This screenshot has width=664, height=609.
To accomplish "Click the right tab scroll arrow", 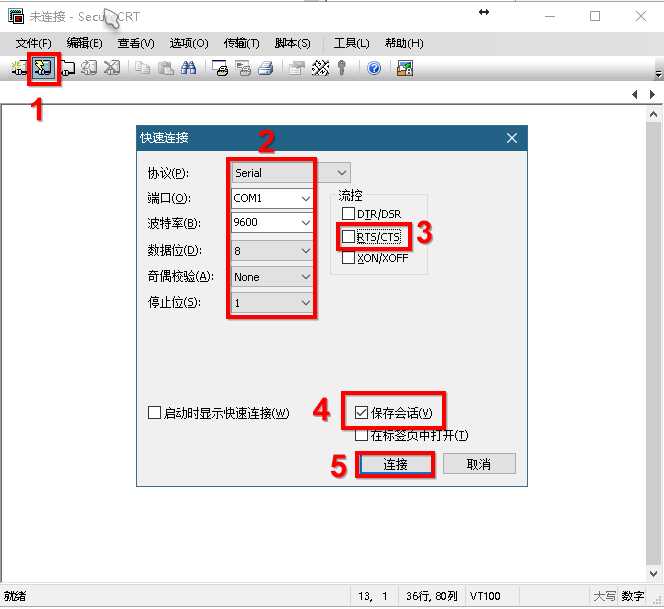I will click(653, 94).
